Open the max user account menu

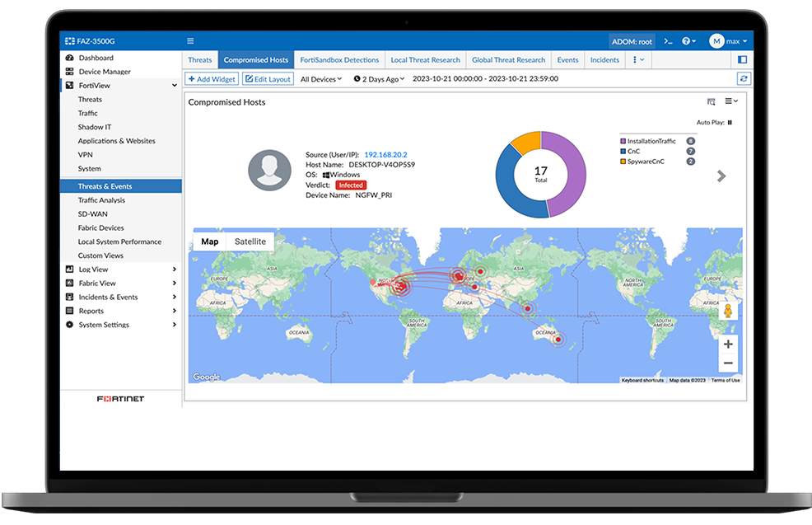click(x=729, y=41)
